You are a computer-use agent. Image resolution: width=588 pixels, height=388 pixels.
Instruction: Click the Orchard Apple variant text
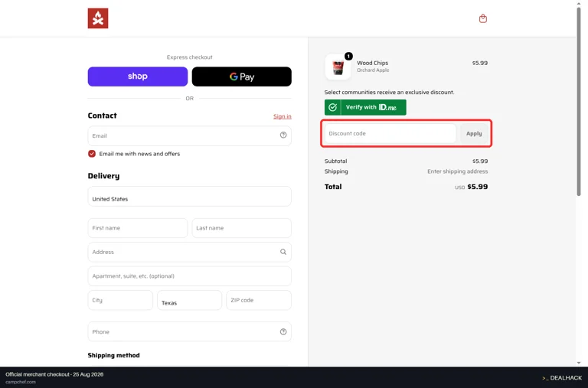click(373, 70)
